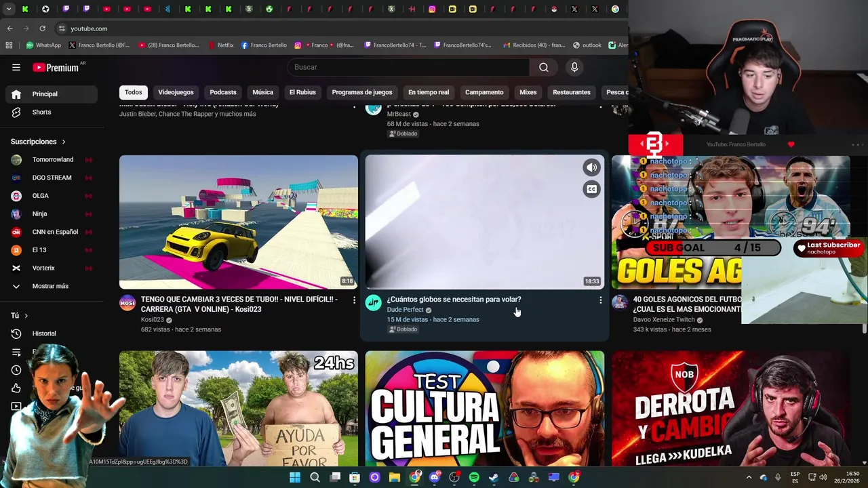The width and height of the screenshot is (868, 488).
Task: Open El 13 subscription channel
Action: coord(52,250)
